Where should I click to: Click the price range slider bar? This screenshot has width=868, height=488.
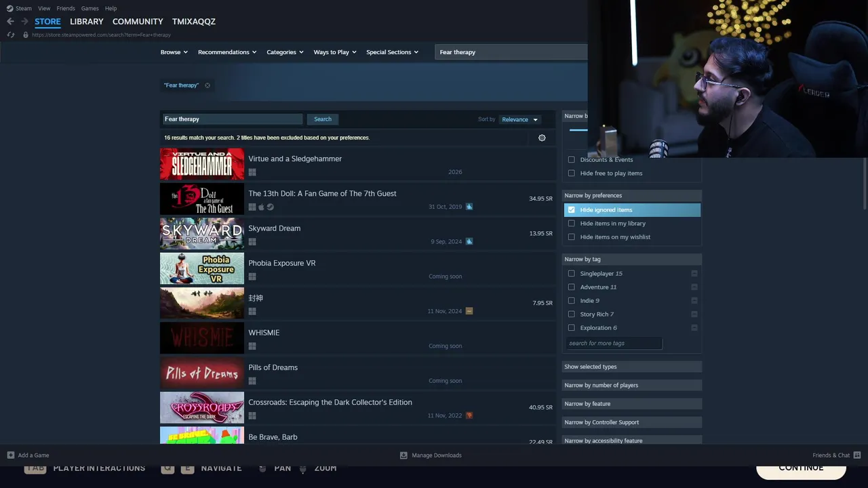point(578,130)
